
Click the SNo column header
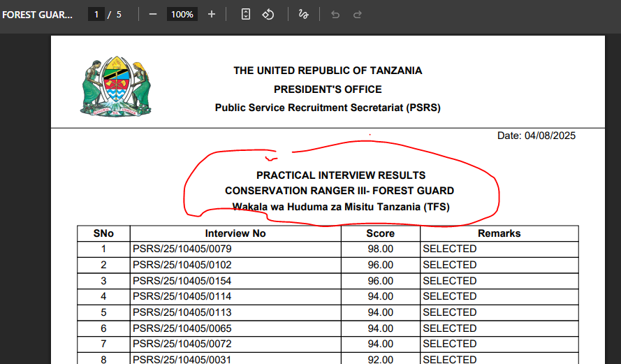(103, 233)
